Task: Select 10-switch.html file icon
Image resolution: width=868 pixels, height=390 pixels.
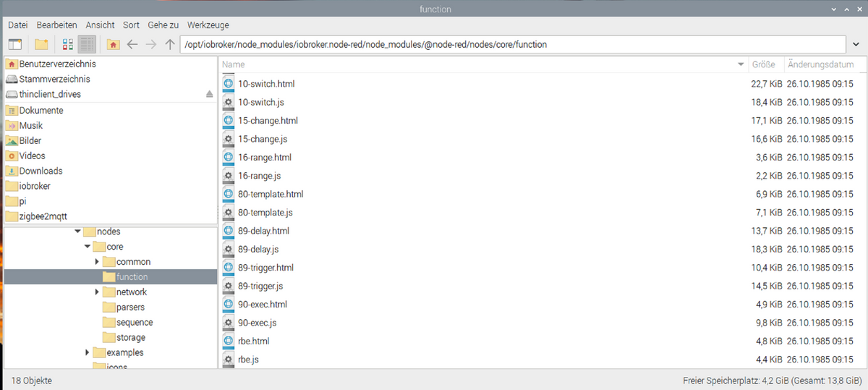Action: click(229, 84)
